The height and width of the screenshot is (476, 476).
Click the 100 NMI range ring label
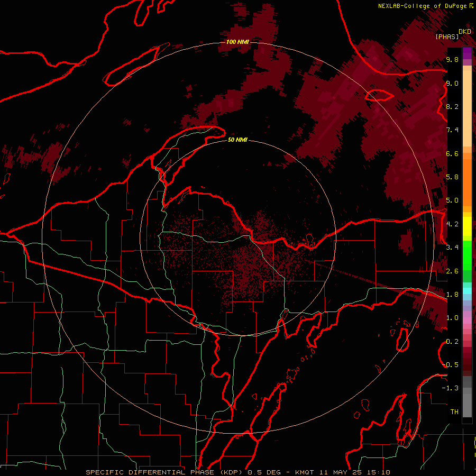[237, 42]
